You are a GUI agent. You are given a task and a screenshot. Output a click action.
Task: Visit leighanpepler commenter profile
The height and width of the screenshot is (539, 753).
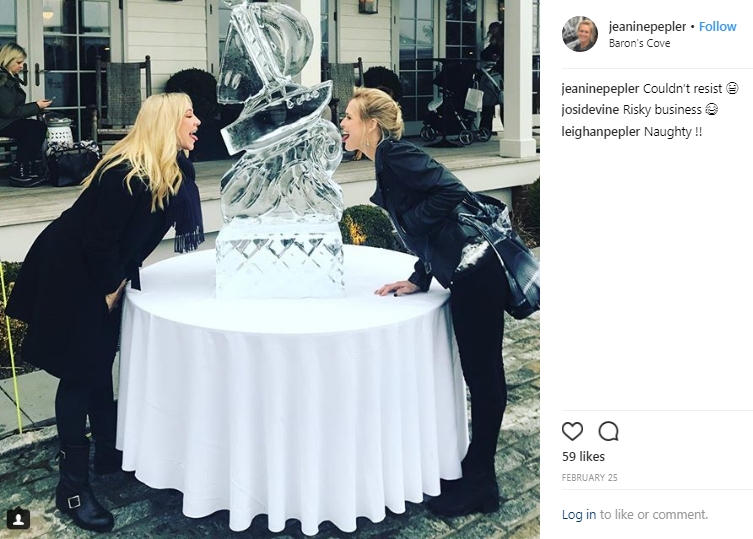tap(601, 132)
